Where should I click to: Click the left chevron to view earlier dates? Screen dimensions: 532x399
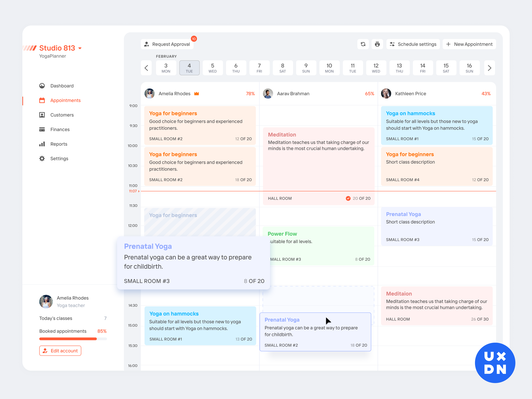[x=146, y=68]
